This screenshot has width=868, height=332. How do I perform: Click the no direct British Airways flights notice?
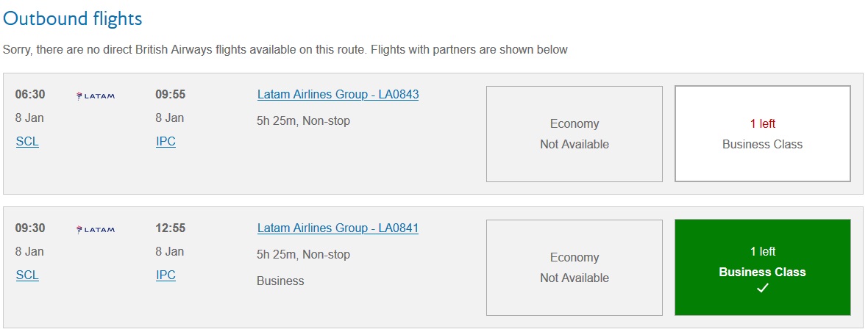click(x=285, y=50)
